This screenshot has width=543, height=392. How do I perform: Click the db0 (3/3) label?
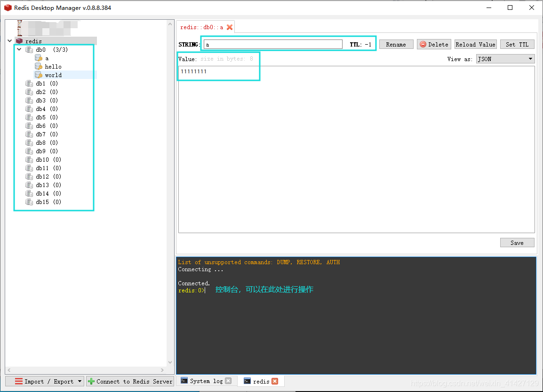coord(52,49)
